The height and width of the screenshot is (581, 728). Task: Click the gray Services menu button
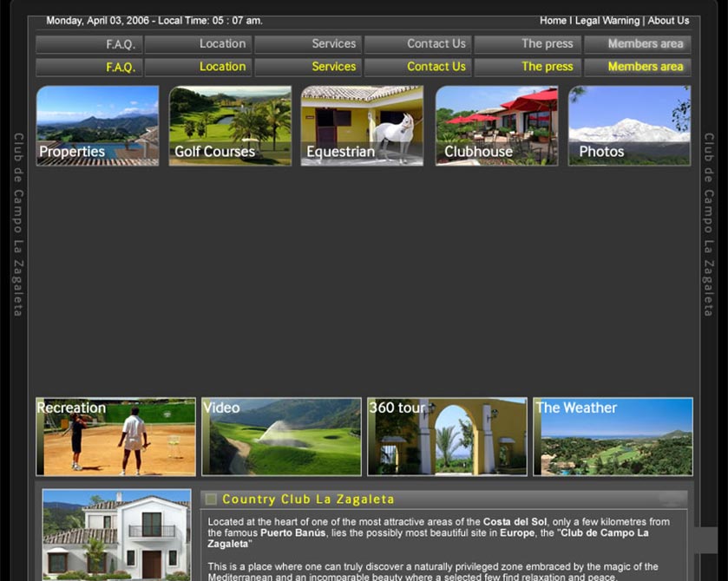[x=308, y=44]
